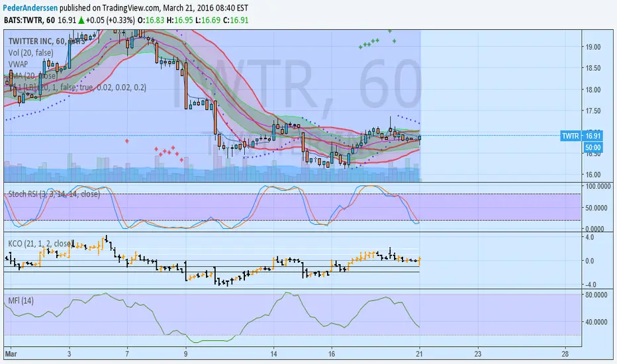Click the -4.0 KCO axis value

pos(589,285)
